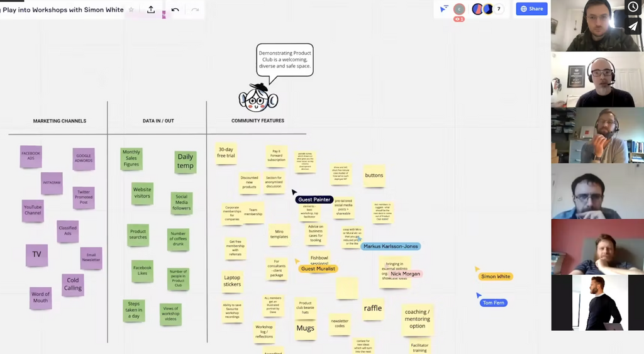Click the 'coaching / mentoring option' note
This screenshot has width=644, height=354.
coord(417,319)
